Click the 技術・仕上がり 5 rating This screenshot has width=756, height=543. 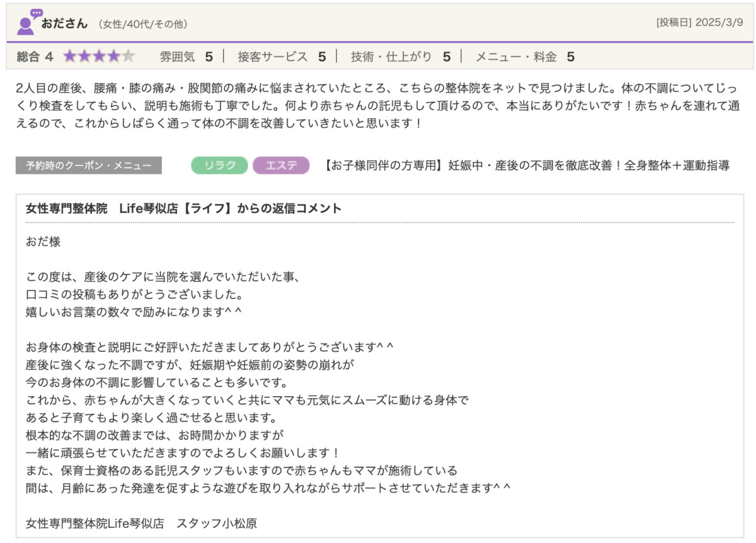pyautogui.click(x=401, y=57)
